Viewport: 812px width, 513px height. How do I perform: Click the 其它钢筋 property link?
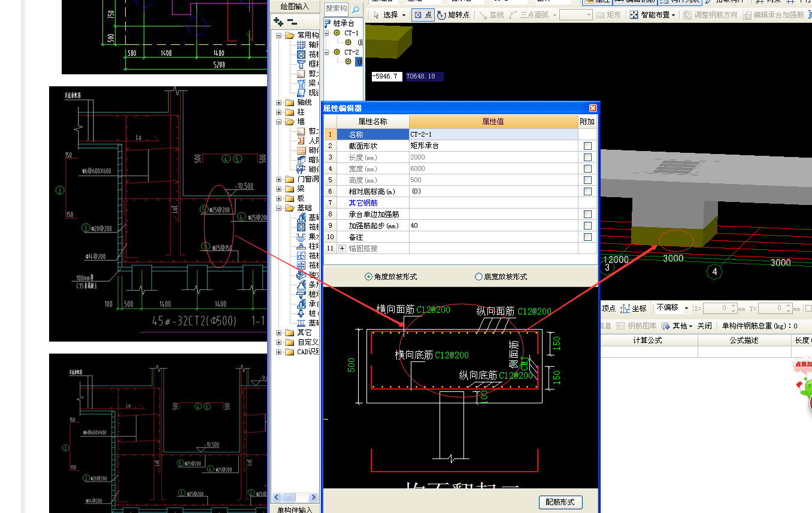[363, 203]
